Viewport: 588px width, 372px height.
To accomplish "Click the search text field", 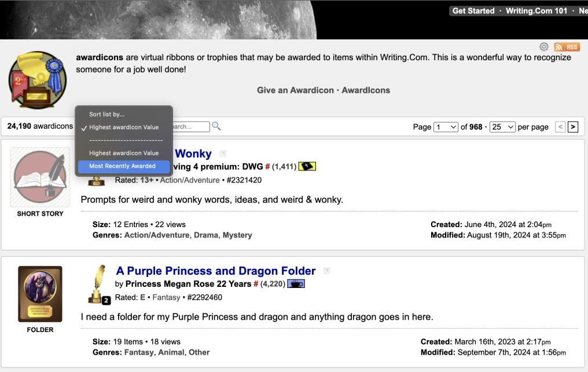I will [x=191, y=126].
